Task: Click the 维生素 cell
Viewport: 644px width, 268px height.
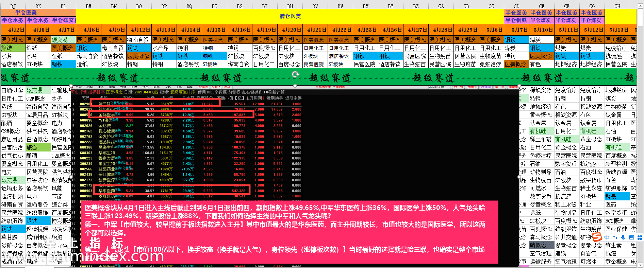Action: (617, 245)
